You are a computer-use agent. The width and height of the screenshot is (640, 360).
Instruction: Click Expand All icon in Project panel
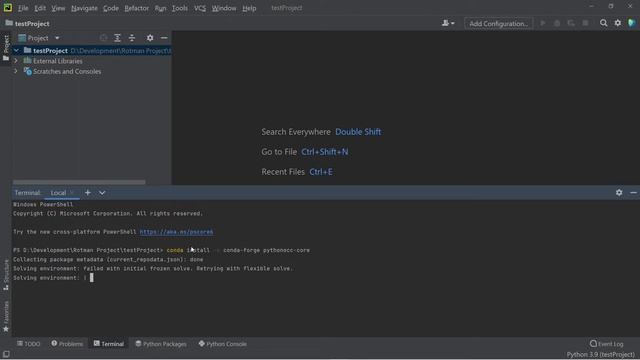tap(117, 38)
